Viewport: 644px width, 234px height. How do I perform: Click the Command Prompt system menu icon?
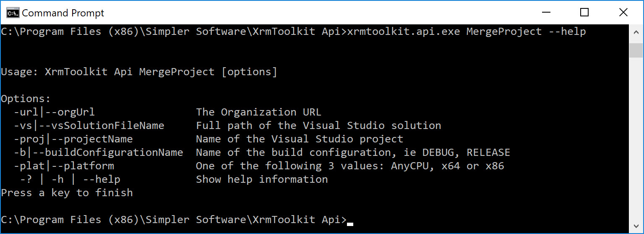point(13,13)
